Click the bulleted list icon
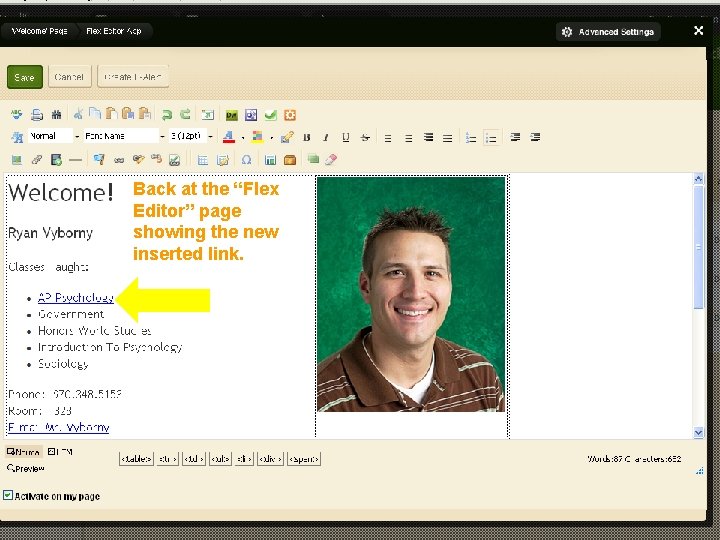The height and width of the screenshot is (540, 720). point(490,137)
